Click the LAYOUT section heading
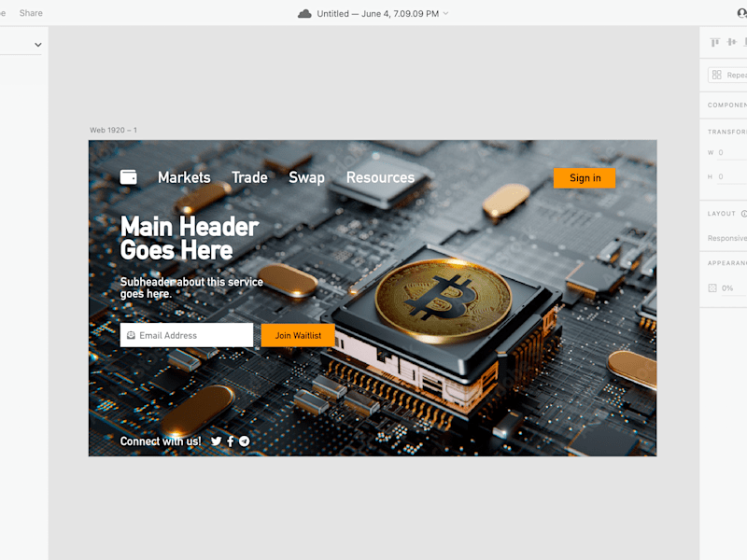 tap(721, 214)
